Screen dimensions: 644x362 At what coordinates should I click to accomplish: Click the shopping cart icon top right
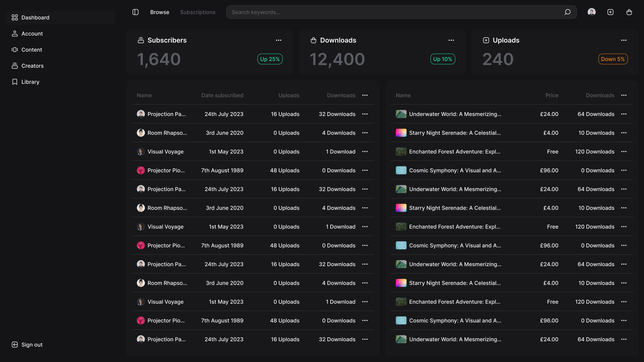(x=629, y=12)
